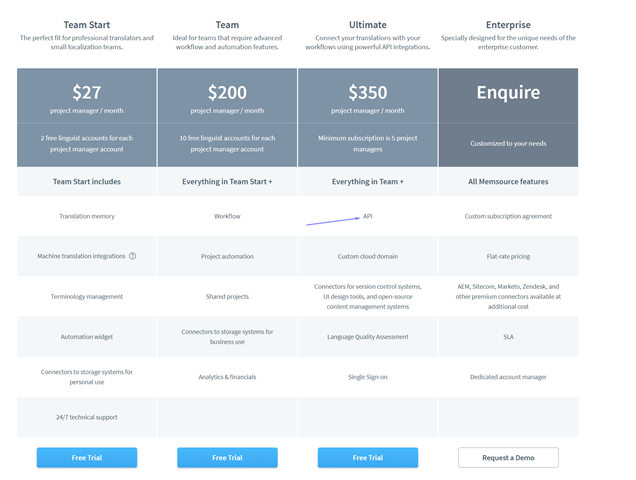Click the Enterprise plan heading
The width and height of the screenshot is (636, 480).
tap(508, 25)
